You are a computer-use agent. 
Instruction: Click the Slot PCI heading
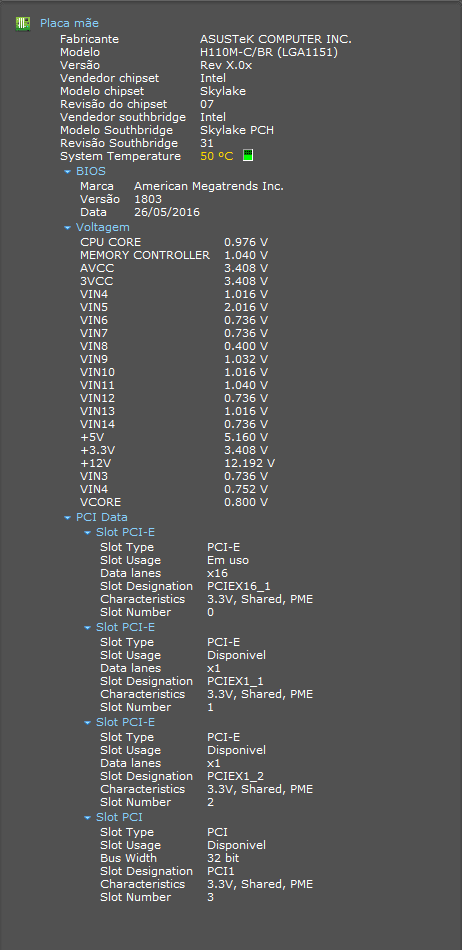[119, 817]
